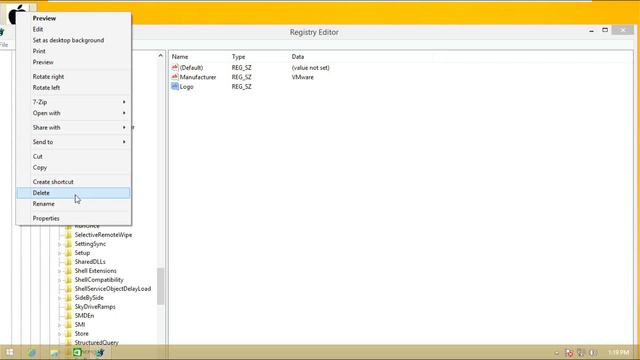Expand the SideBySide registry key

click(60, 298)
